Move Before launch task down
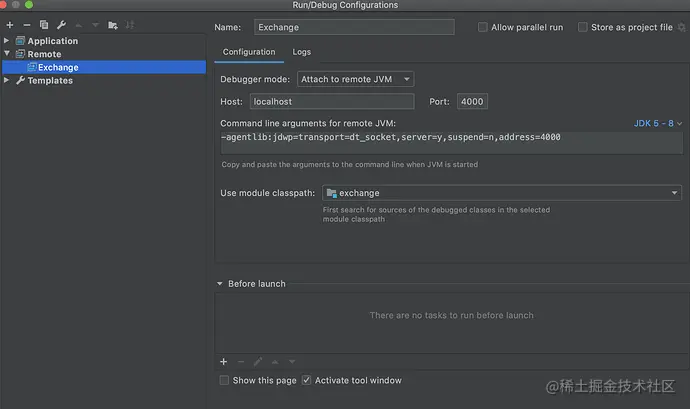Viewport: 690px width, 409px height. click(x=292, y=362)
